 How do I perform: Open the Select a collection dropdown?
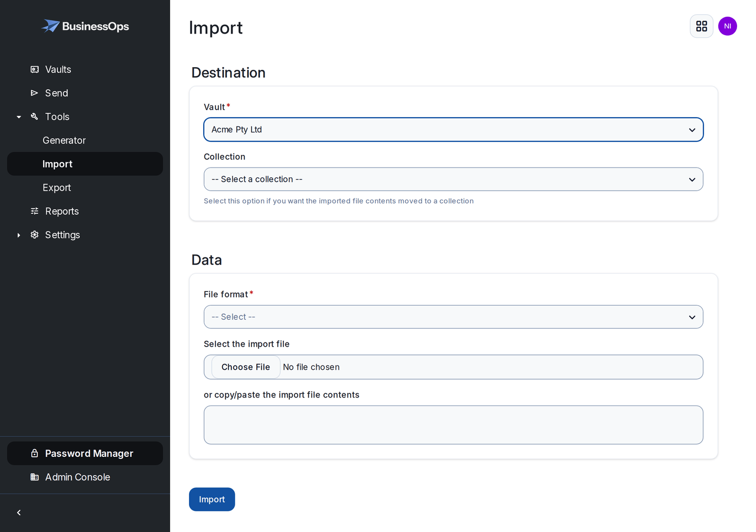click(x=454, y=179)
